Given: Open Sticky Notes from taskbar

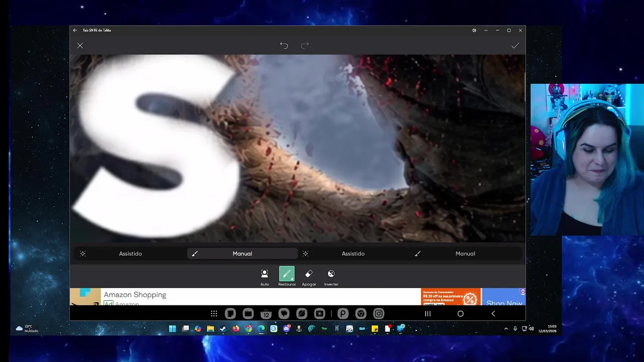Looking at the screenshot, I should (375, 329).
